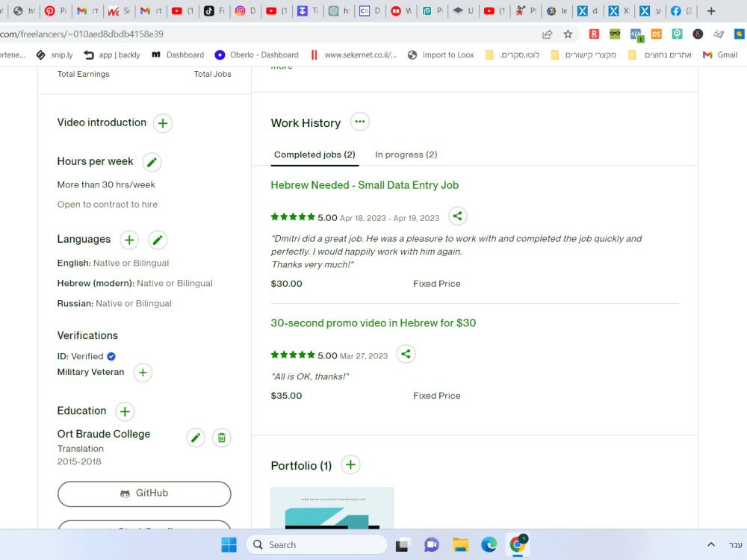Add Education entry with plus icon
This screenshot has height=560, width=747.
tap(125, 411)
